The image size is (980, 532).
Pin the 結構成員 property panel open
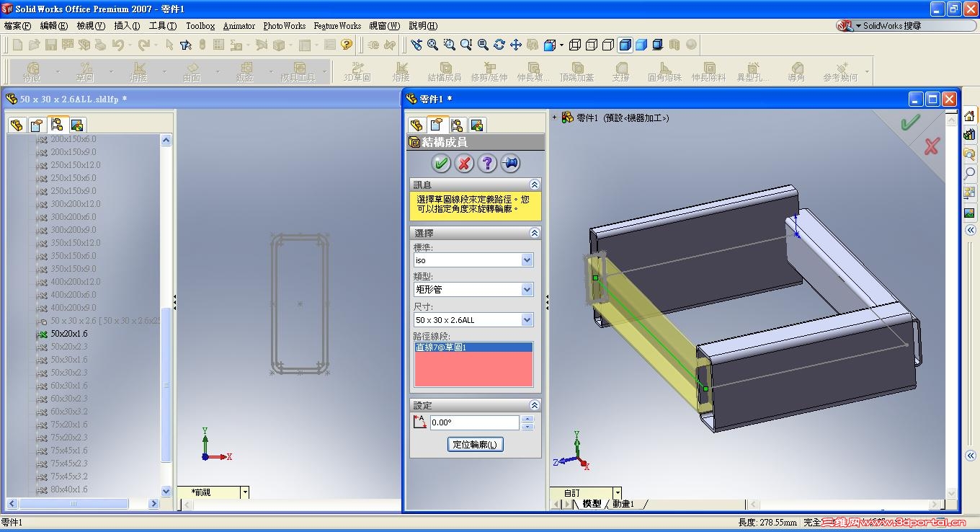[510, 163]
